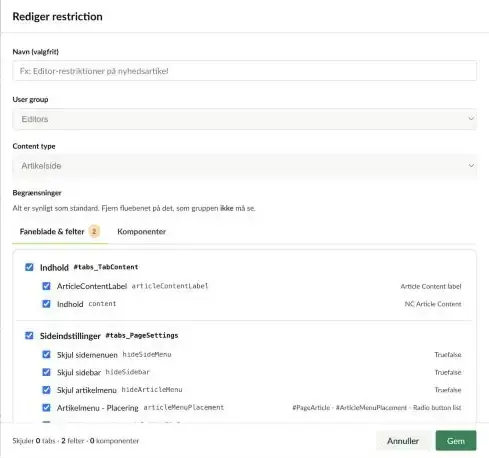Click the hideArticleMenu alias text

(152, 390)
